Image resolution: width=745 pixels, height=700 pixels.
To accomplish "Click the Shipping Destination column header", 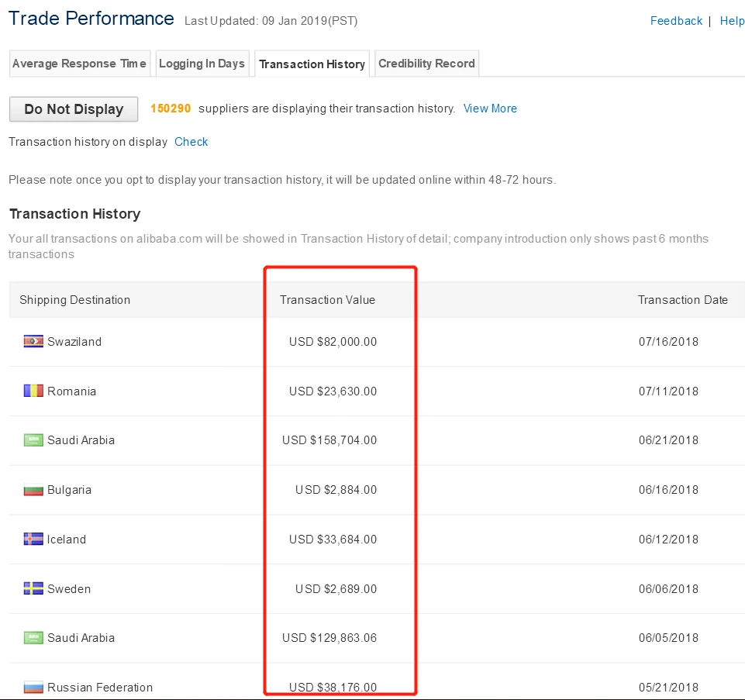I will pos(75,300).
